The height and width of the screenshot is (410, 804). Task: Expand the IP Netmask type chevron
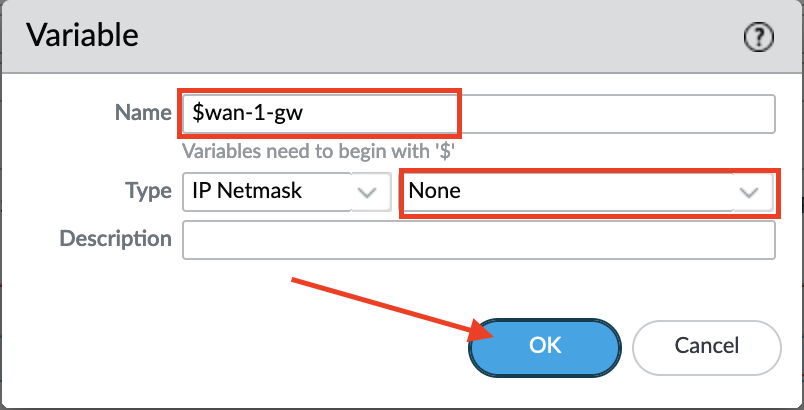click(x=367, y=191)
